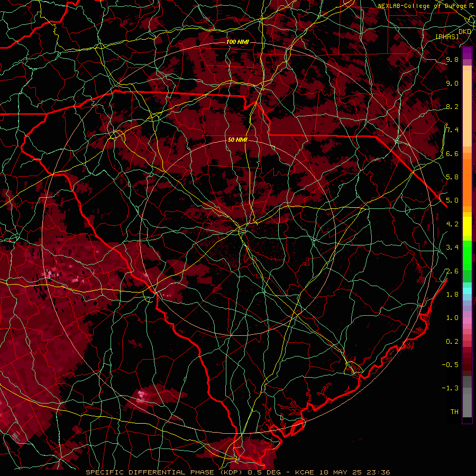Select the 8.2 value on the color scale
The height and width of the screenshot is (476, 476).
tap(452, 106)
